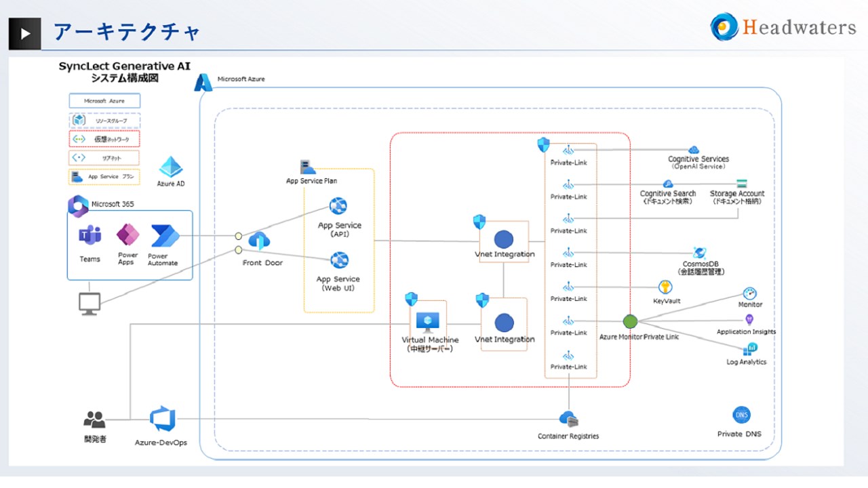The image size is (868, 488).
Task: Select the Microsoft Azure logo icon
Action: click(x=203, y=82)
